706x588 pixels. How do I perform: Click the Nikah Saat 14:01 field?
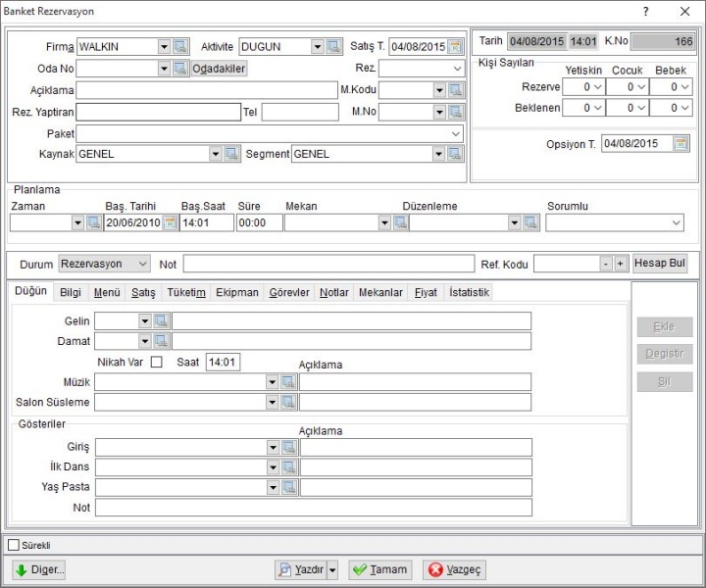[223, 363]
